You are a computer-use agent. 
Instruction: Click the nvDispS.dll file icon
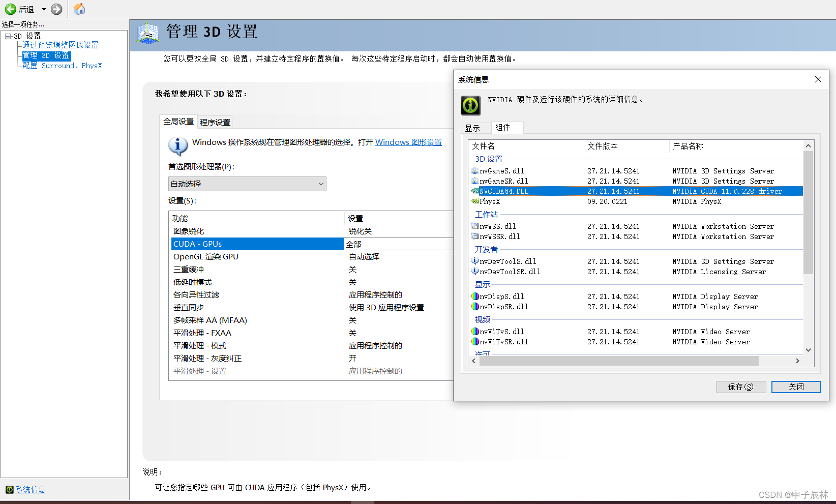pyautogui.click(x=475, y=297)
